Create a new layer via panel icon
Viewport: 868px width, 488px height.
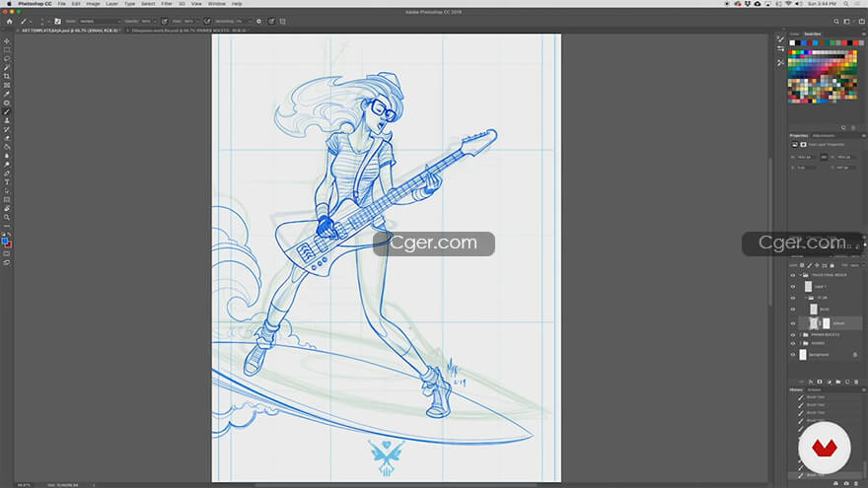(847, 382)
